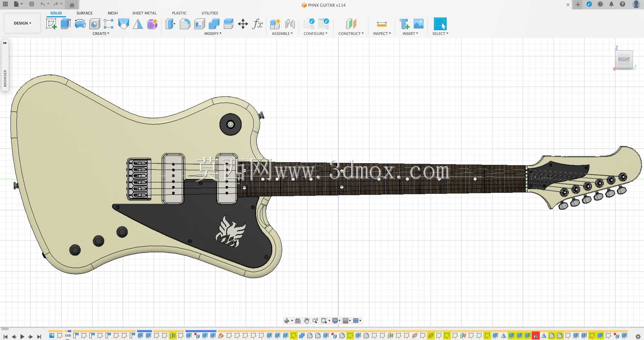Switch to the UTILITIES tab

point(210,13)
